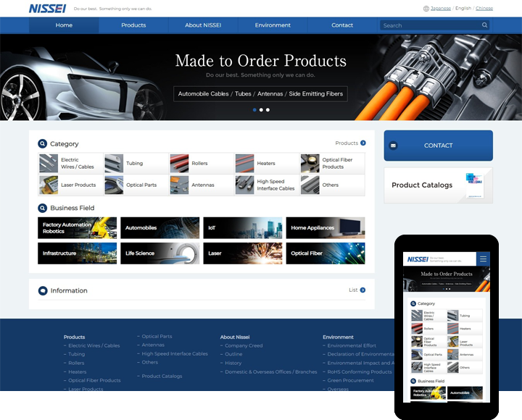This screenshot has height=420, width=522.
Task: Switch language to Japanese
Action: tap(441, 8)
